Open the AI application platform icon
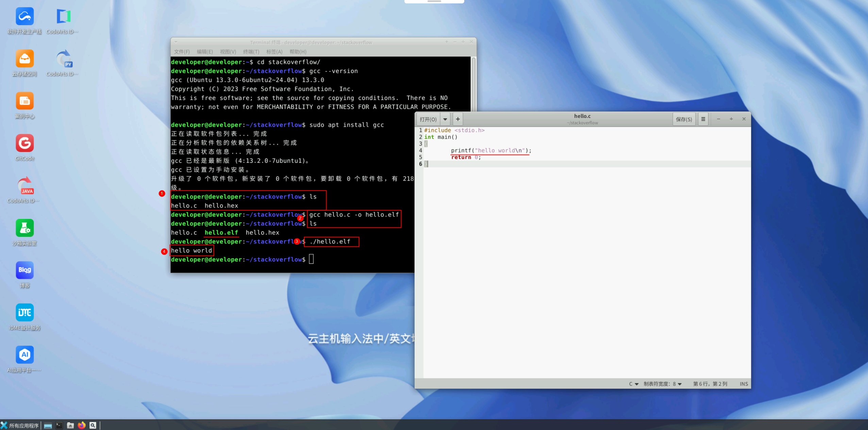868x430 pixels. click(24, 355)
